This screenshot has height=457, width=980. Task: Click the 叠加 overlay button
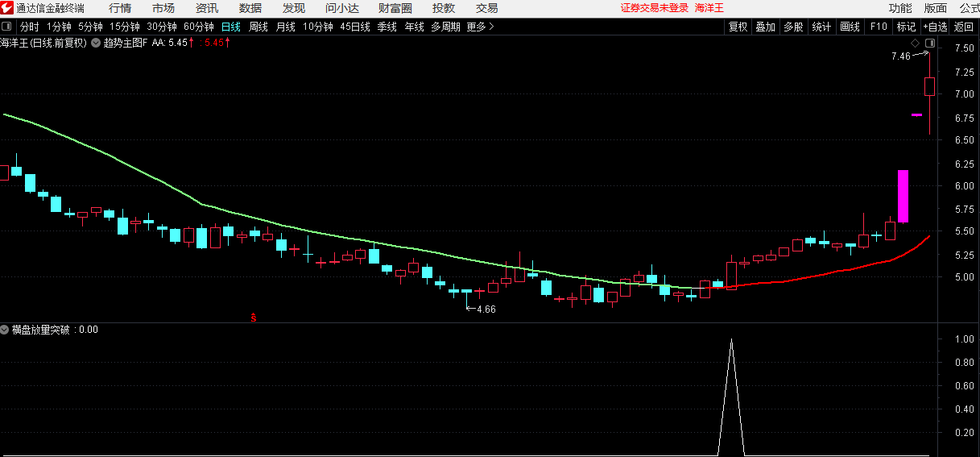pos(765,27)
